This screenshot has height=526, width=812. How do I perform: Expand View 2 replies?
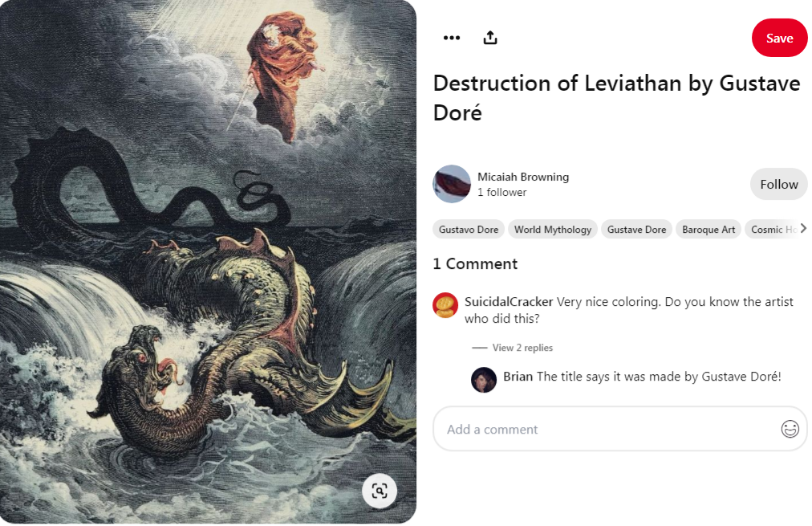[x=522, y=348]
